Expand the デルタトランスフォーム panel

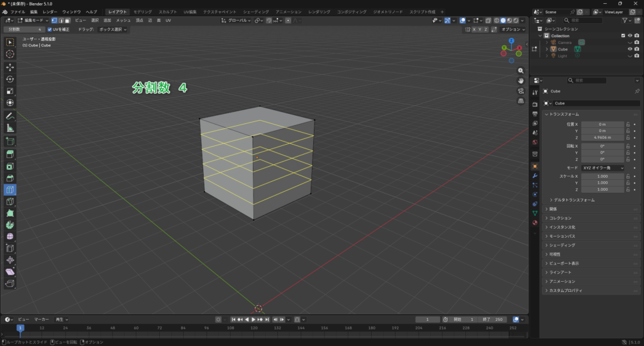point(572,200)
